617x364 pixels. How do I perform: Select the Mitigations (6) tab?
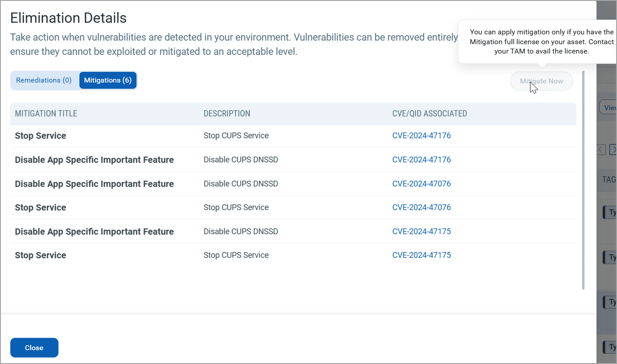tap(108, 80)
